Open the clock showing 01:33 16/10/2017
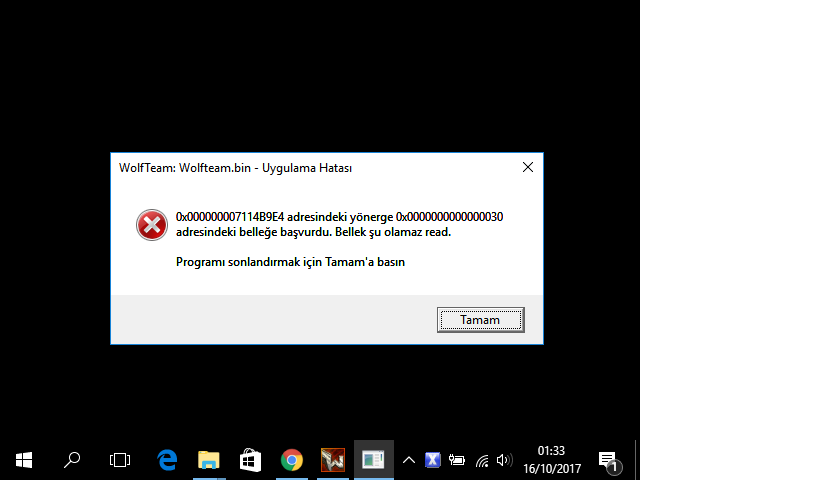Screen dimensions: 816x480 click(552, 460)
